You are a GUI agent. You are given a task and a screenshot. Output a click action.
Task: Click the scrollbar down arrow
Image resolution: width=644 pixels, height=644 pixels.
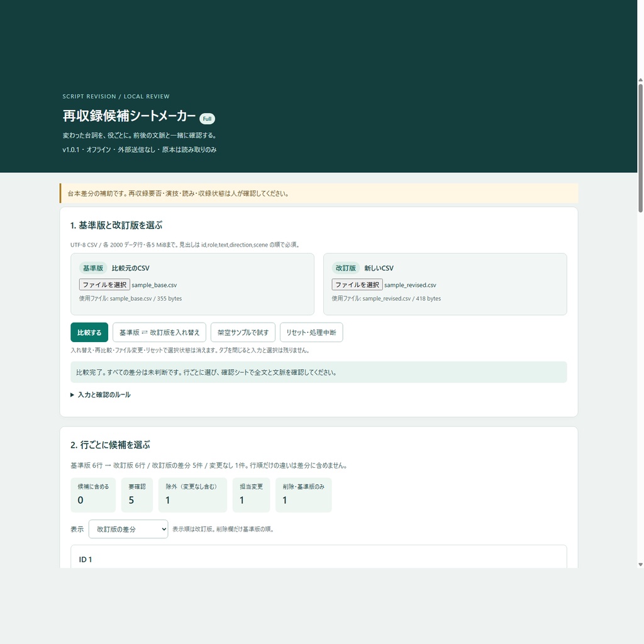[640, 565]
